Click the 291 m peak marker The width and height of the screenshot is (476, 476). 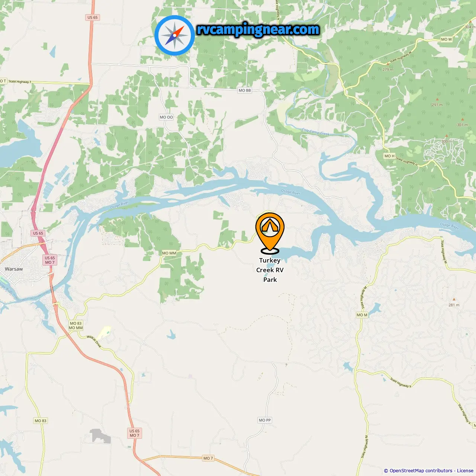pyautogui.click(x=437, y=100)
